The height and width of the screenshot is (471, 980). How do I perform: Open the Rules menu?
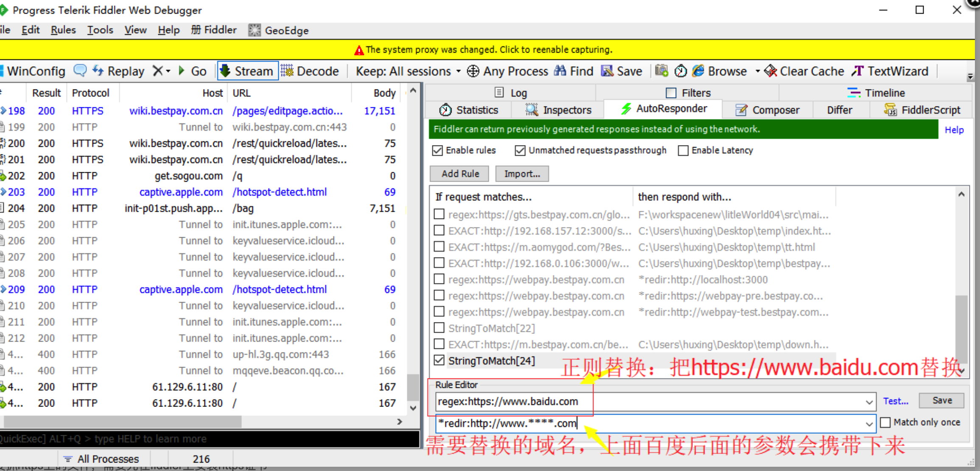click(63, 30)
